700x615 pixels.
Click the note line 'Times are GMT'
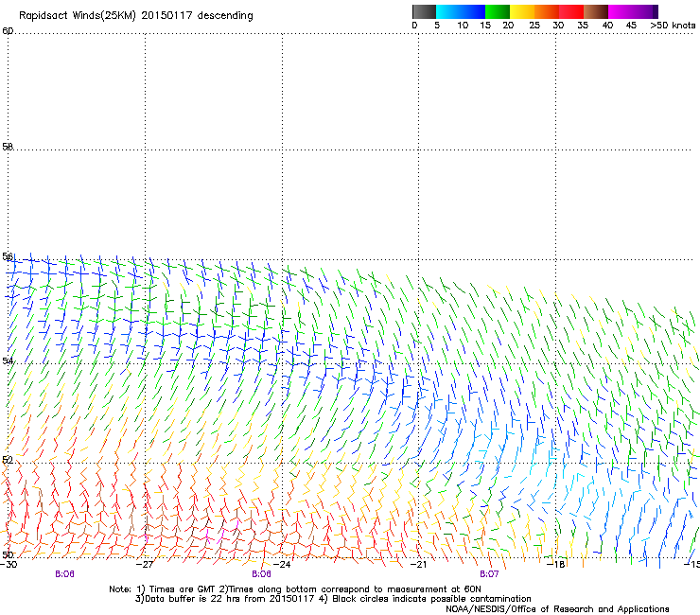pos(182,589)
